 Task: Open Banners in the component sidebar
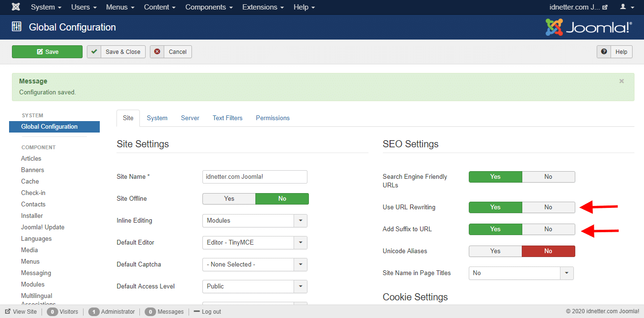coord(32,170)
